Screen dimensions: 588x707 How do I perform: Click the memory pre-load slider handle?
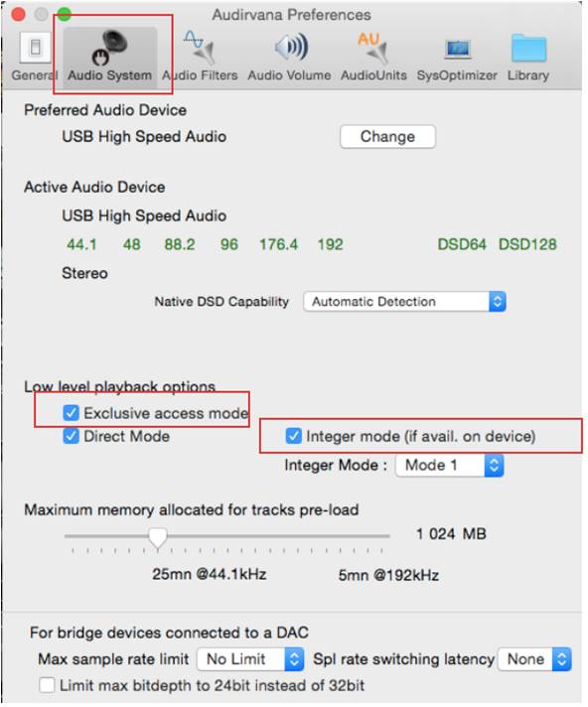158,538
